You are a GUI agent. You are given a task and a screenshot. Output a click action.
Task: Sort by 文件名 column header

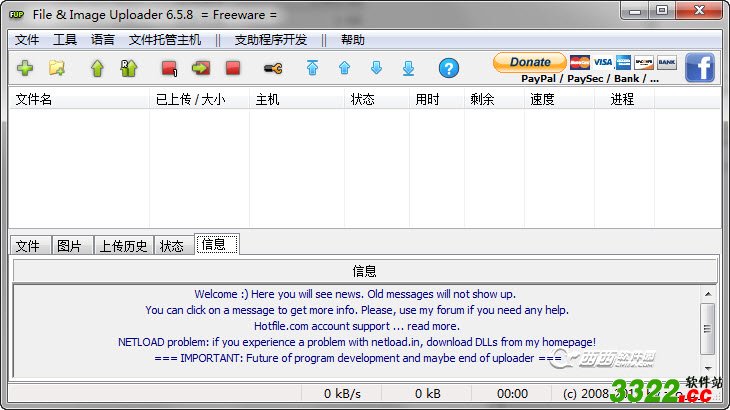[x=79, y=99]
